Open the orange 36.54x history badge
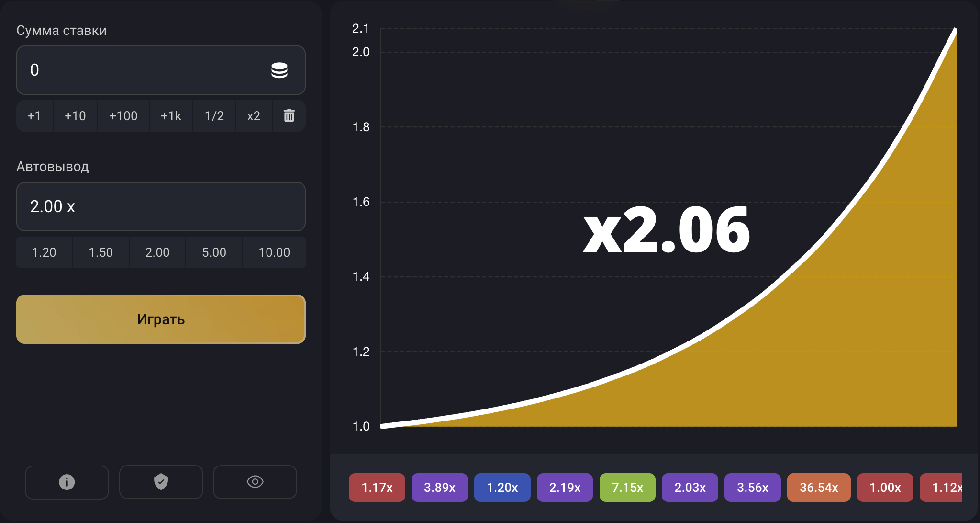 (x=819, y=488)
